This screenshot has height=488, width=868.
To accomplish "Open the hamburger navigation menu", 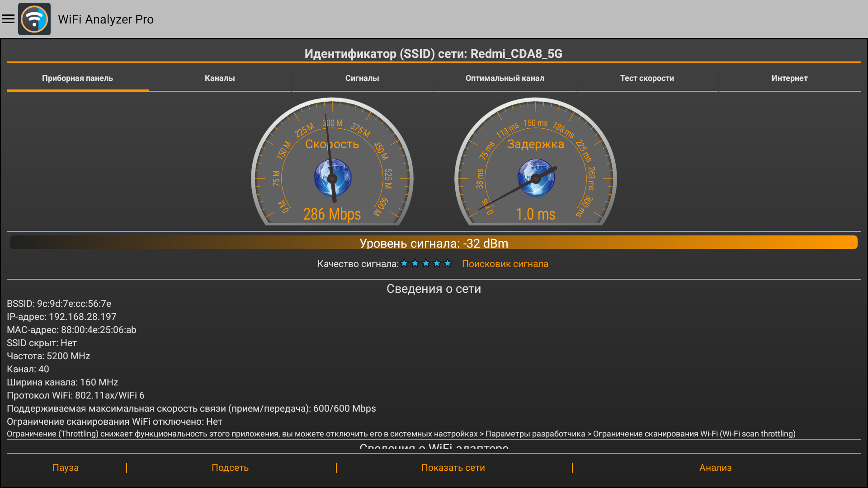I will (8, 19).
